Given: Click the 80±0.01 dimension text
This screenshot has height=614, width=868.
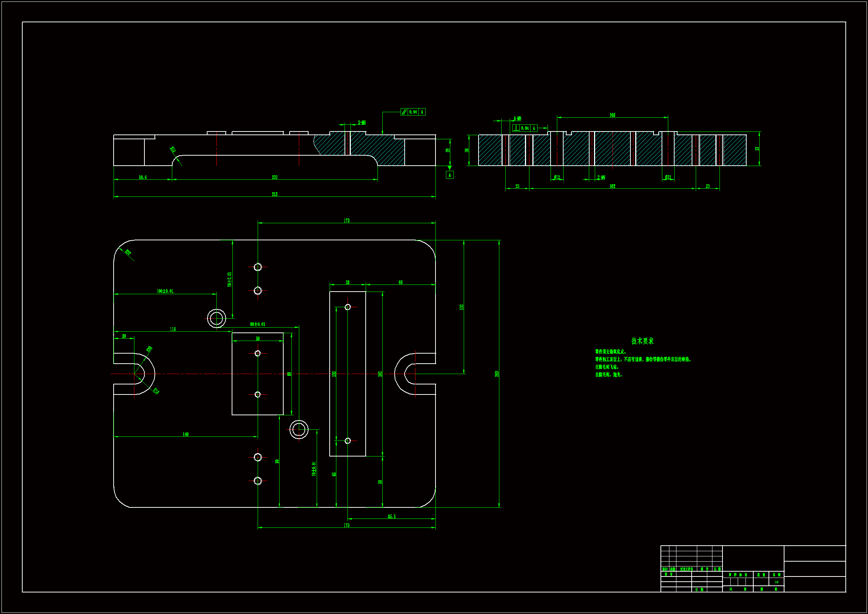Looking at the screenshot, I should [x=257, y=324].
